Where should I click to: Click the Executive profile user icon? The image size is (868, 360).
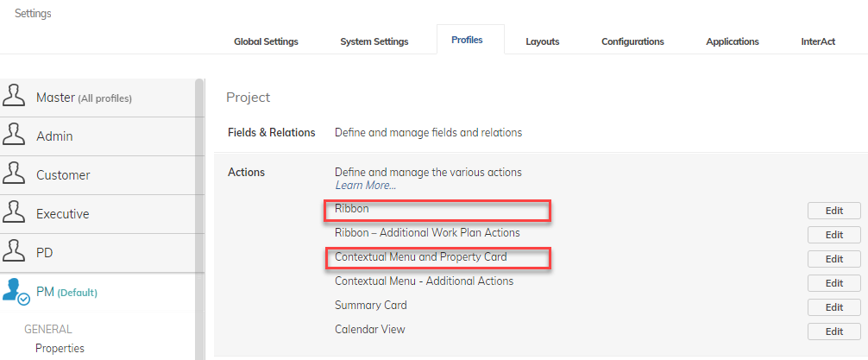[x=13, y=213]
